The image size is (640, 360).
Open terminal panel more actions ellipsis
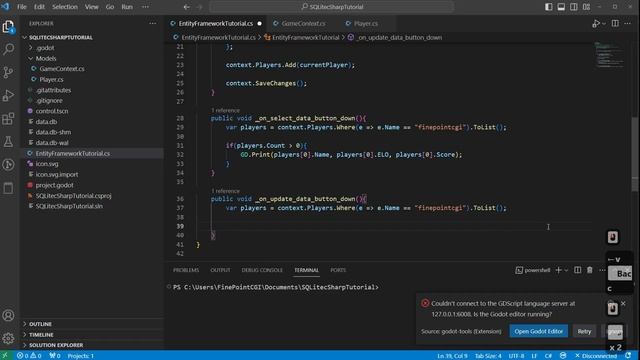(602, 270)
